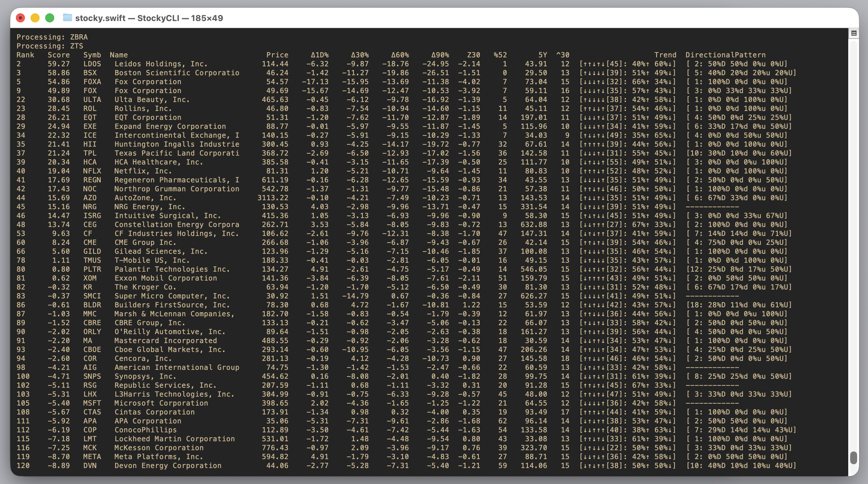Click the 'Score' column header
This screenshot has height=484, width=868.
(59, 55)
